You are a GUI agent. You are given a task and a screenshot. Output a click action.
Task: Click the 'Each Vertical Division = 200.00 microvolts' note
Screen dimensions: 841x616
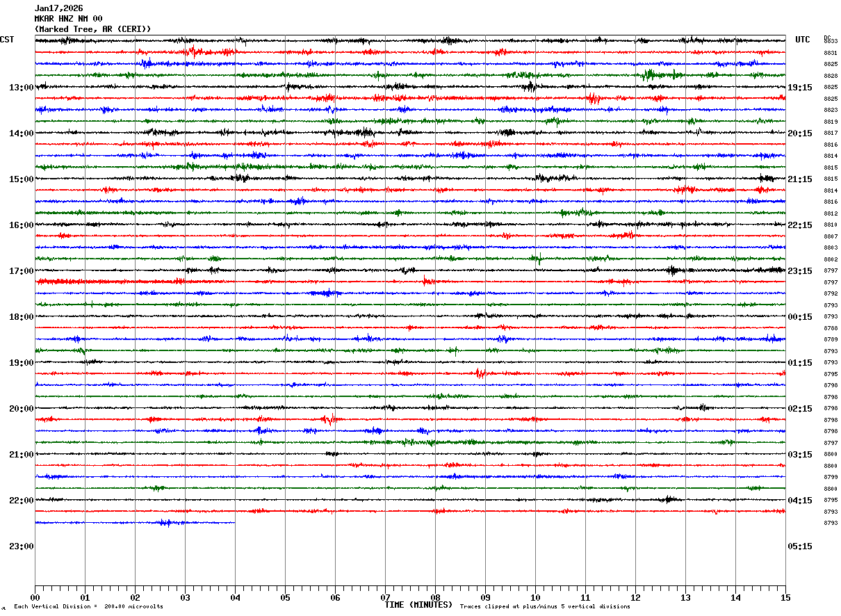[88, 607]
